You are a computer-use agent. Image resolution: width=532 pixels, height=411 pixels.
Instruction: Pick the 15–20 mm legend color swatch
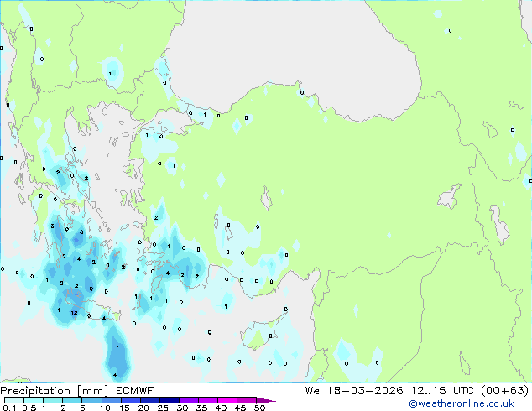pyautogui.click(x=131, y=400)
